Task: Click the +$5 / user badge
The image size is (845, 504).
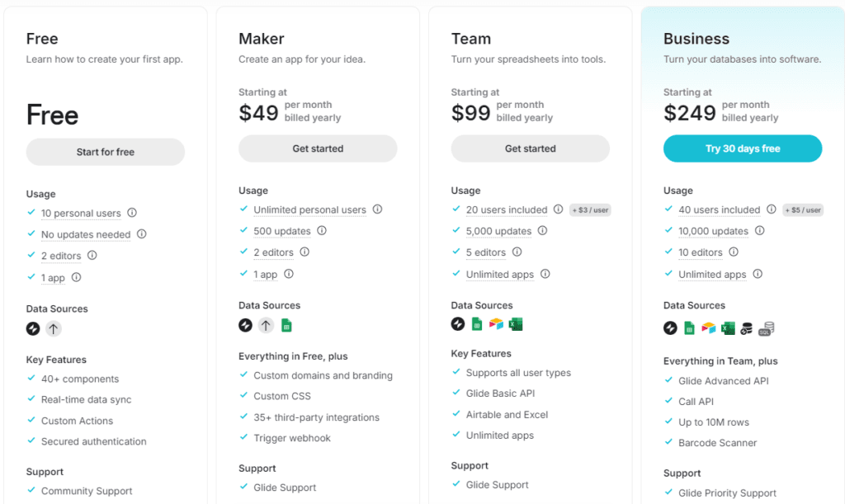Action: pyautogui.click(x=803, y=210)
